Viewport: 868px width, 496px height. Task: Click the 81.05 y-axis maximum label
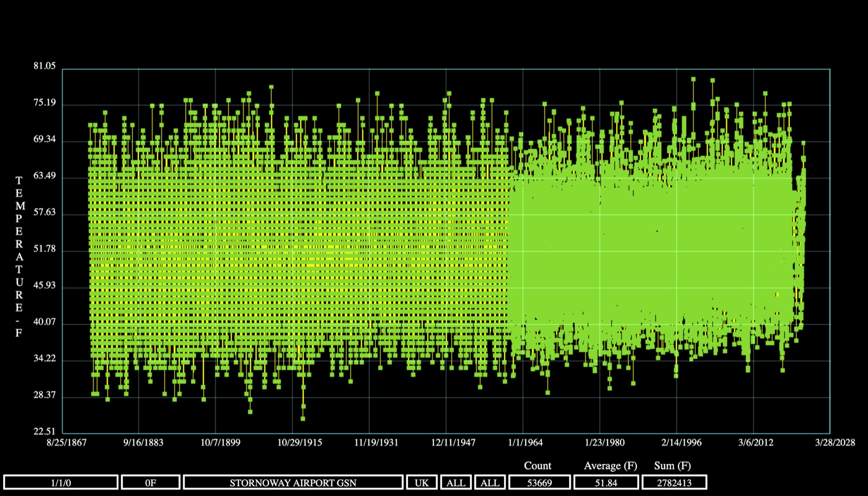44,66
